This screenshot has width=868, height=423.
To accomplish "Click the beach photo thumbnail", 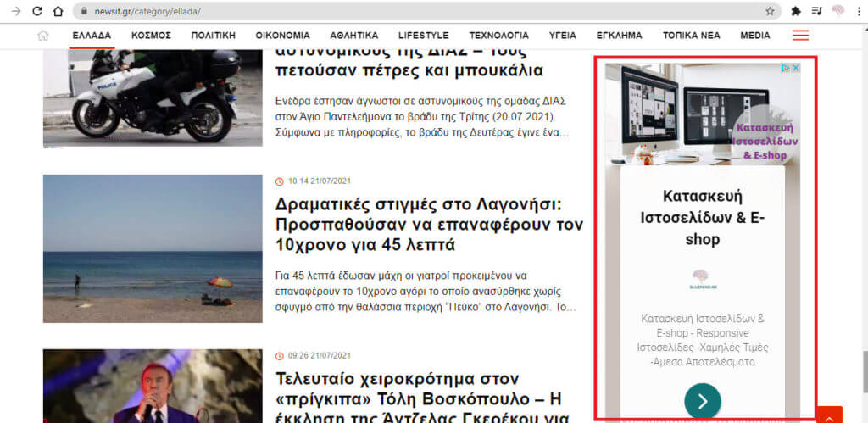I will 153,248.
